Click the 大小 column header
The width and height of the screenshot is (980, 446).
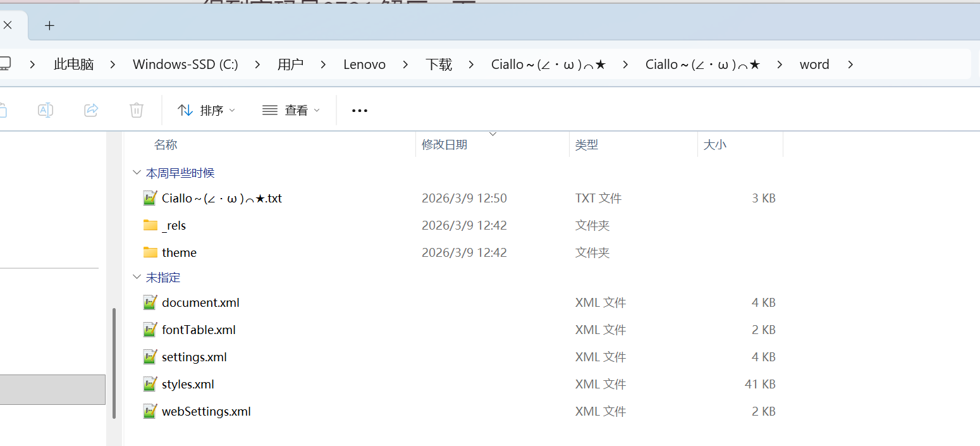point(715,144)
